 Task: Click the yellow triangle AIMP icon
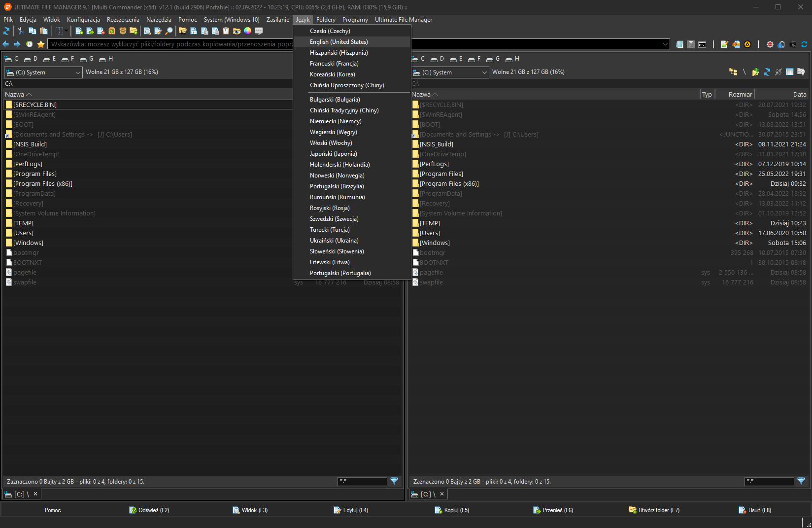click(747, 44)
